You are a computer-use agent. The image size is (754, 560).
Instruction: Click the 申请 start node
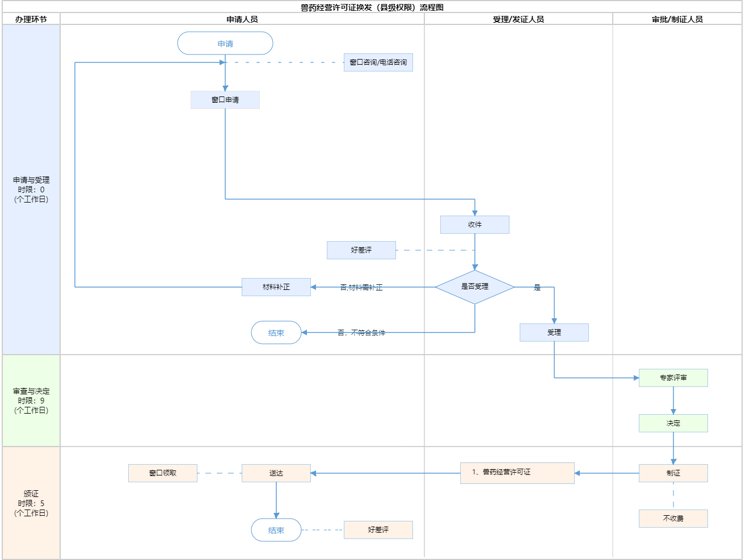point(225,44)
